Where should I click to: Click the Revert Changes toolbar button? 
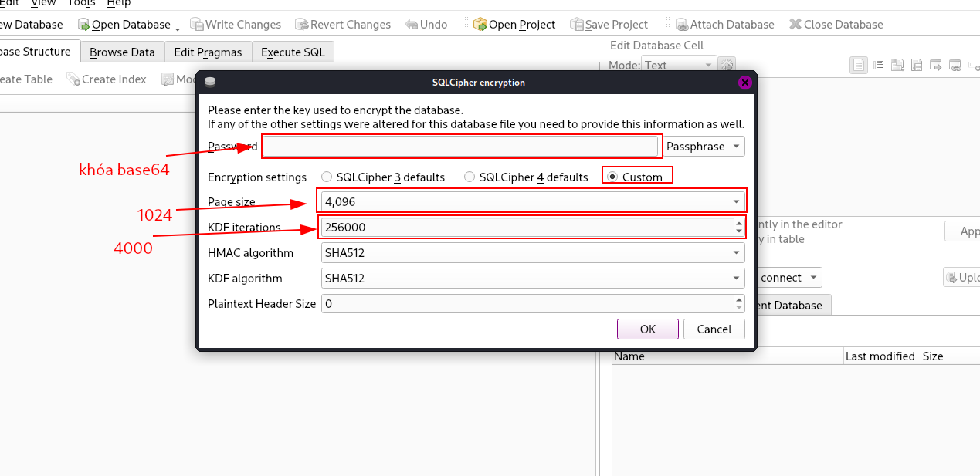(342, 25)
